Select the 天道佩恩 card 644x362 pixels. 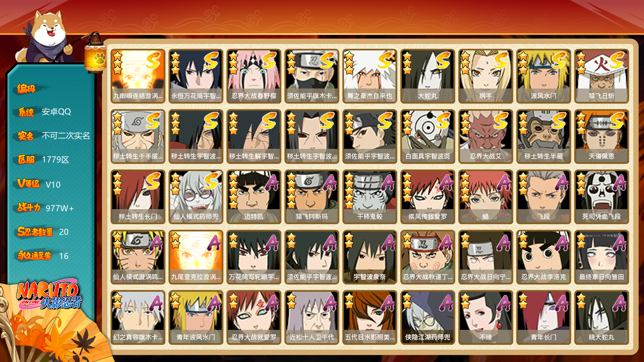(x=601, y=136)
